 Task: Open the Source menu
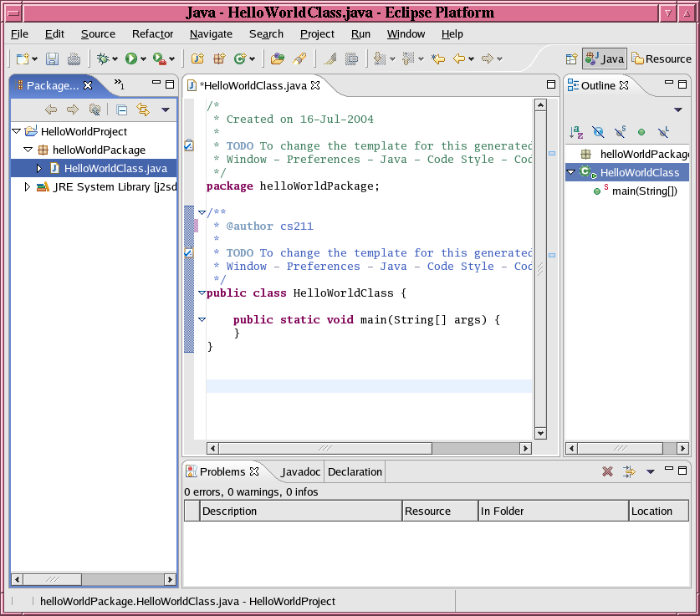coord(98,34)
